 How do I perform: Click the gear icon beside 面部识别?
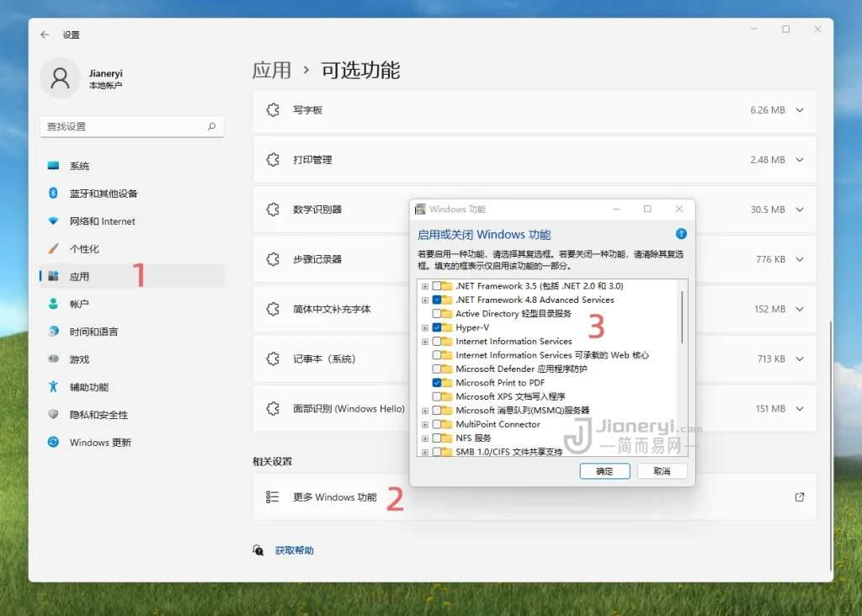(273, 408)
